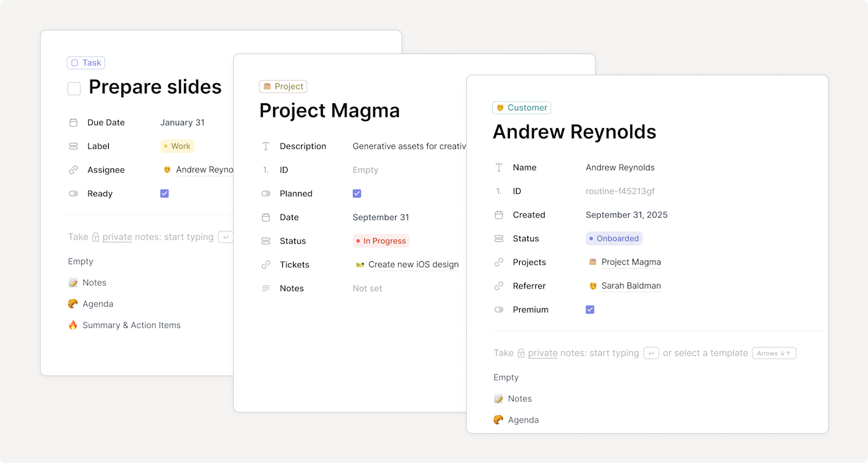Click the January 31 due date value
868x463 pixels.
[x=182, y=123]
